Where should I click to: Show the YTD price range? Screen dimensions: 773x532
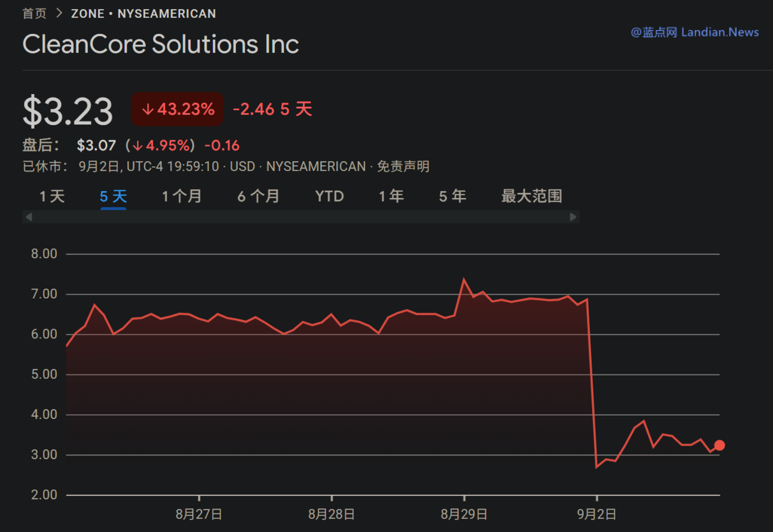tap(329, 196)
